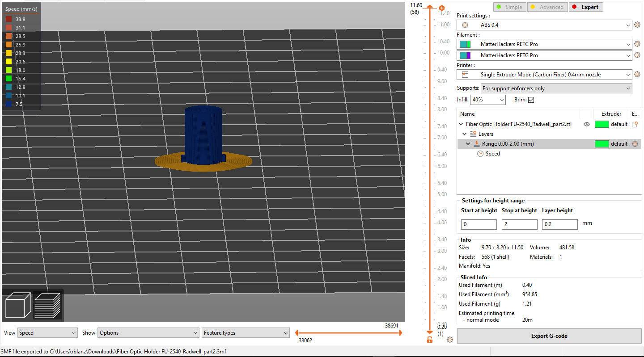The height and width of the screenshot is (357, 644).
Task: Select the Layers icon in the object tree
Action: (474, 134)
